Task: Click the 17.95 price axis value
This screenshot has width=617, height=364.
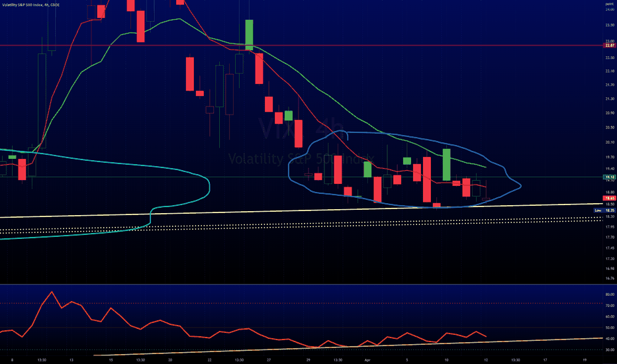Action: coord(610,227)
